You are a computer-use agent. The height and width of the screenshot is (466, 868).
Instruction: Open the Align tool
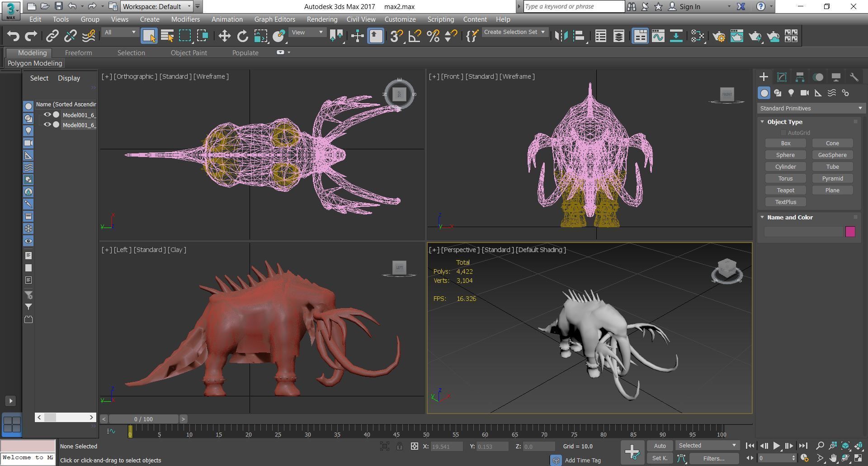pyautogui.click(x=579, y=36)
